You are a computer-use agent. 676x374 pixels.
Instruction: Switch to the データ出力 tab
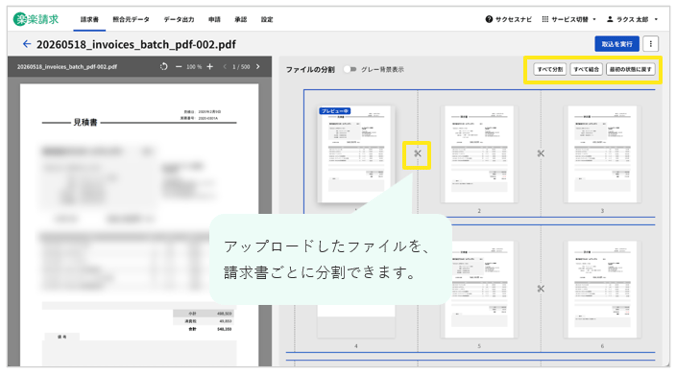pyautogui.click(x=178, y=19)
